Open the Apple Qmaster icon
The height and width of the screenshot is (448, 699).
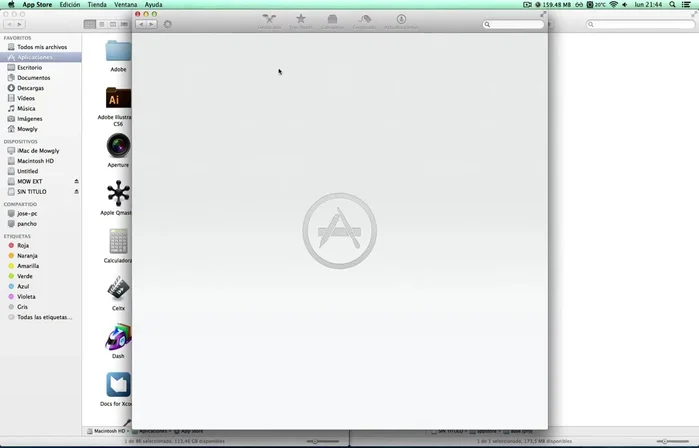118,193
